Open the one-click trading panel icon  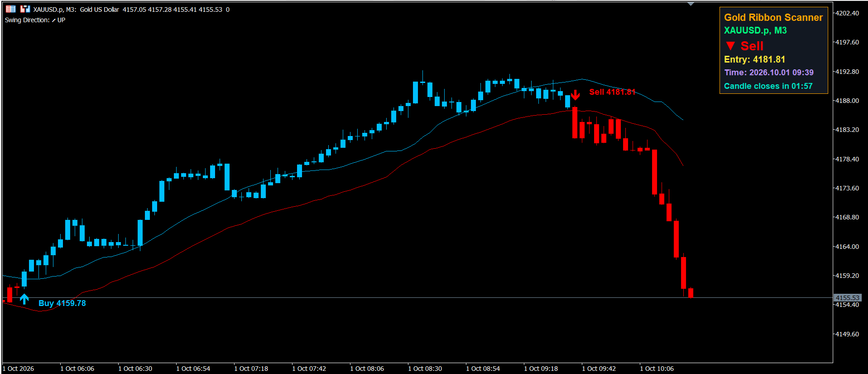[10, 9]
